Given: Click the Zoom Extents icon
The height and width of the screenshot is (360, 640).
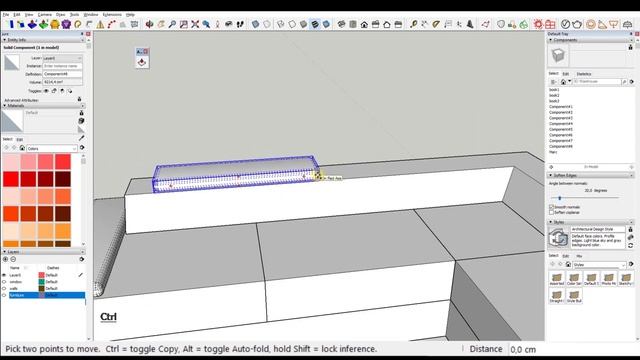Looking at the screenshot, I should pos(195,24).
